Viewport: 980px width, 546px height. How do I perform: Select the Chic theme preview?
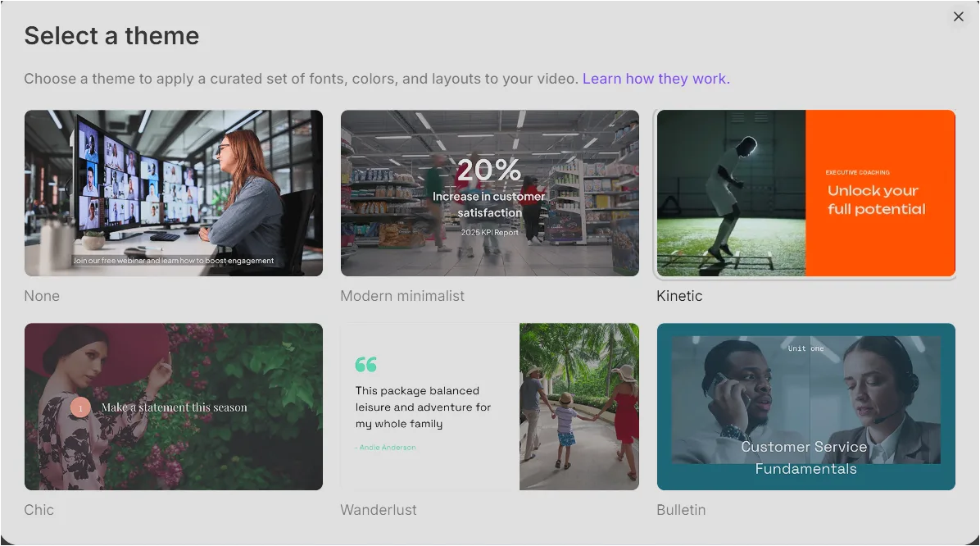pos(174,407)
